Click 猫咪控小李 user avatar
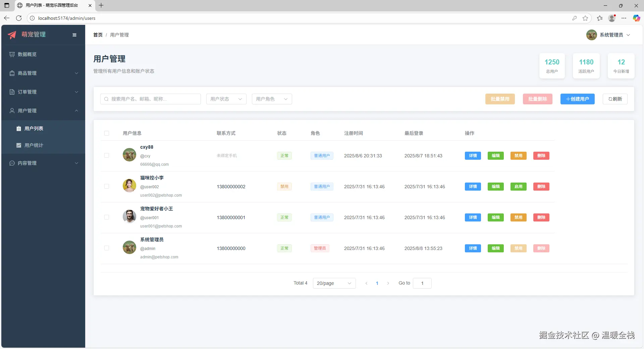The width and height of the screenshot is (644, 349). pos(129,186)
